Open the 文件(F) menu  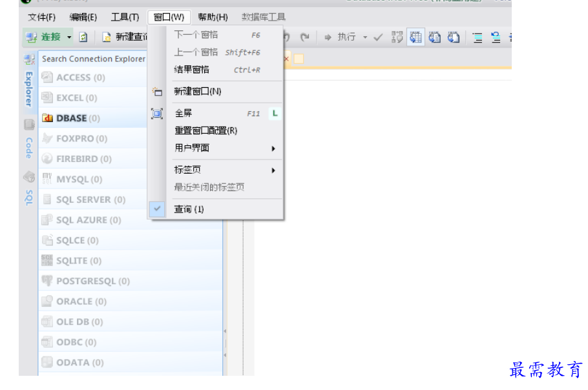point(41,17)
